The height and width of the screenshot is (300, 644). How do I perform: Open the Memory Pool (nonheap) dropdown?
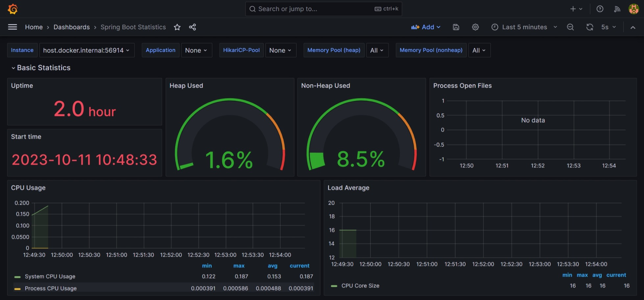pos(479,50)
